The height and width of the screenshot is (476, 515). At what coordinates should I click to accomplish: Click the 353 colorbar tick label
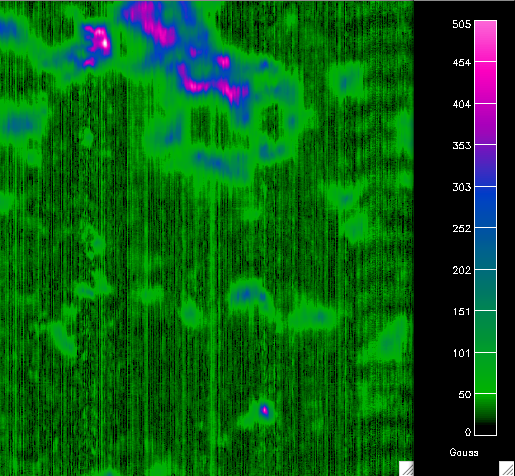pyautogui.click(x=461, y=145)
